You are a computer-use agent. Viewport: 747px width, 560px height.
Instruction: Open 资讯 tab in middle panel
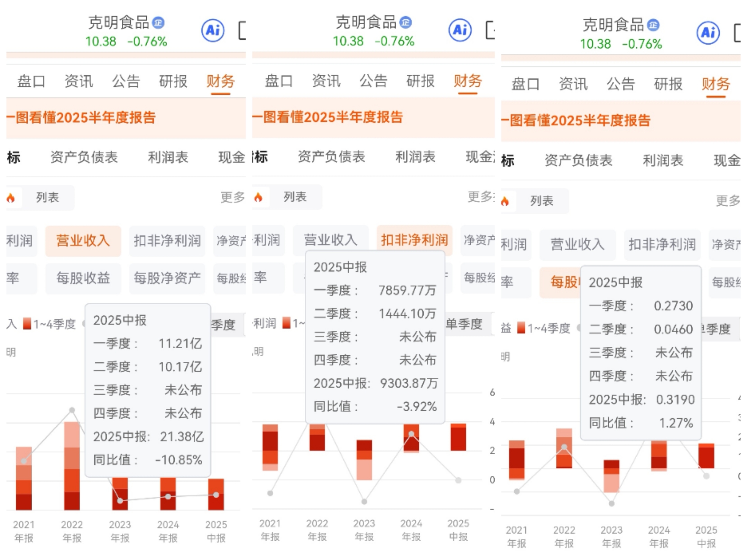(x=326, y=81)
